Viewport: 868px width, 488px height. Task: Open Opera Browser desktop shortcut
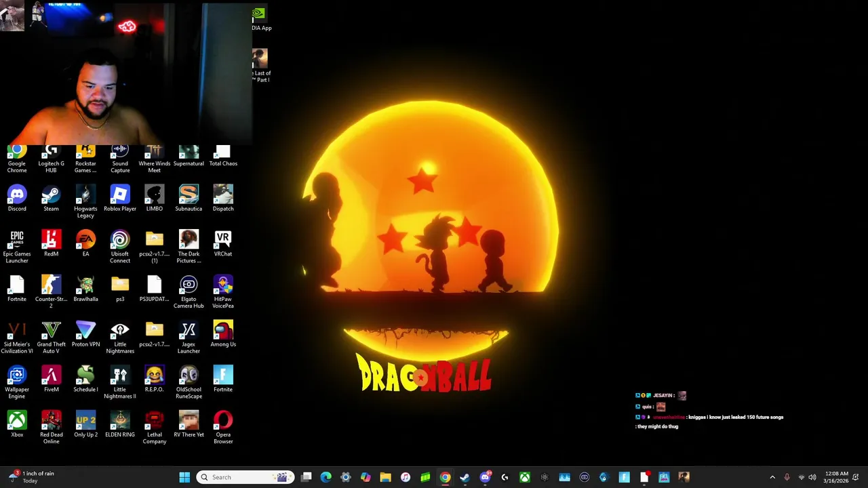[x=223, y=428]
